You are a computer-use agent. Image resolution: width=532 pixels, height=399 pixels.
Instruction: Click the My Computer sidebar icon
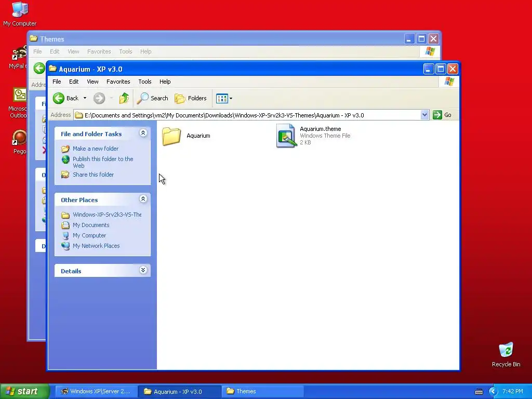pyautogui.click(x=65, y=235)
